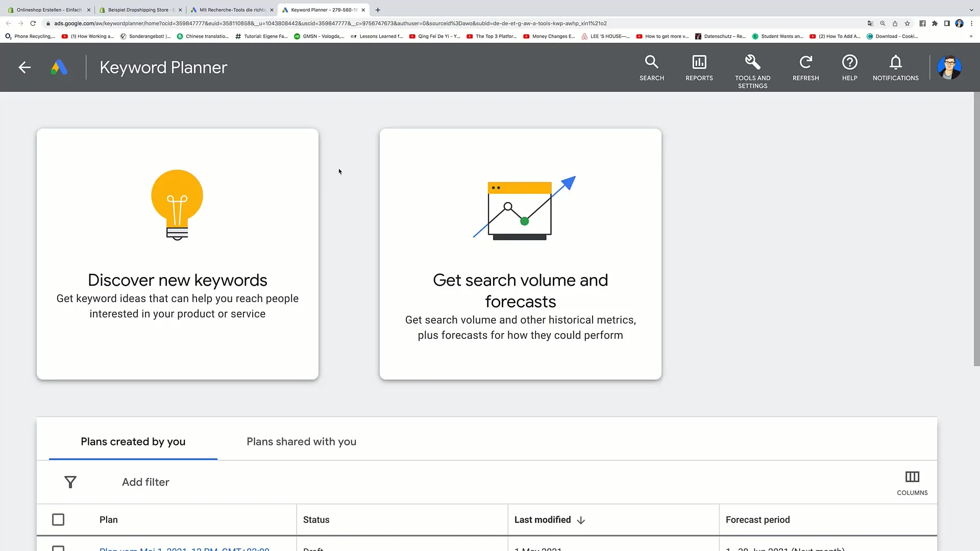Viewport: 980px width, 551px height.
Task: Switch to Plans shared with you tab
Action: point(302,442)
